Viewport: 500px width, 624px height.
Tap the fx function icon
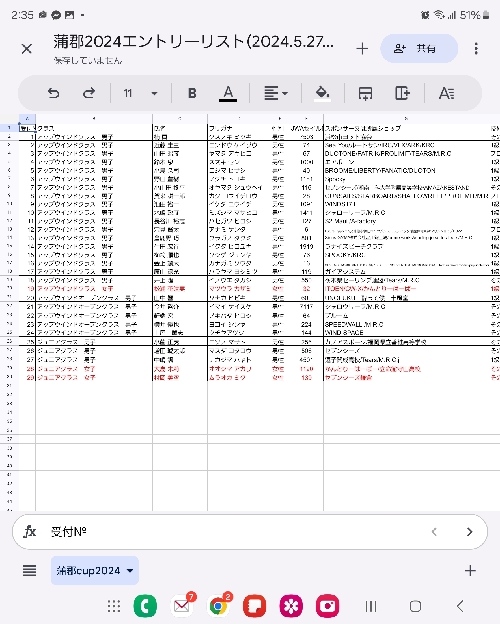pyautogui.click(x=30, y=532)
